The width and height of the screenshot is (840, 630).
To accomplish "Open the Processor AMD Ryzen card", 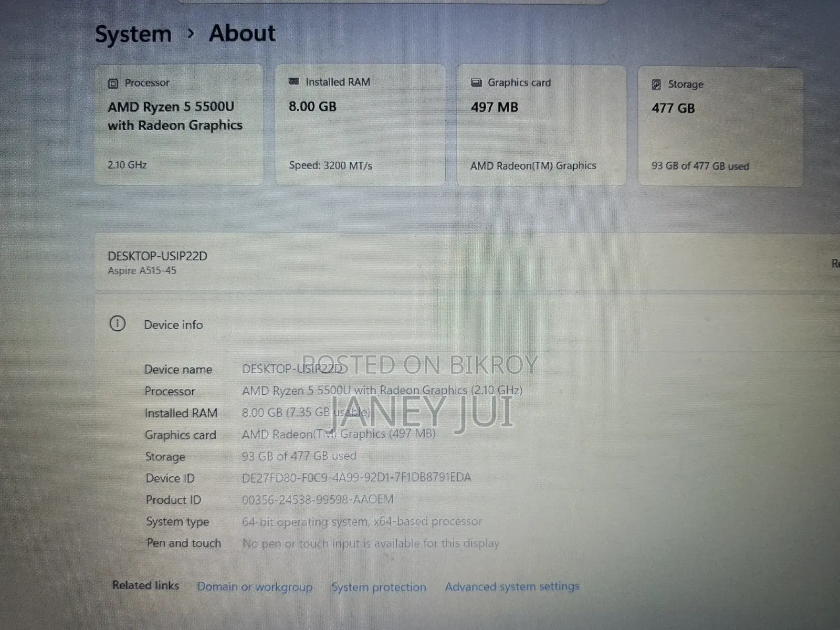I will 178,124.
